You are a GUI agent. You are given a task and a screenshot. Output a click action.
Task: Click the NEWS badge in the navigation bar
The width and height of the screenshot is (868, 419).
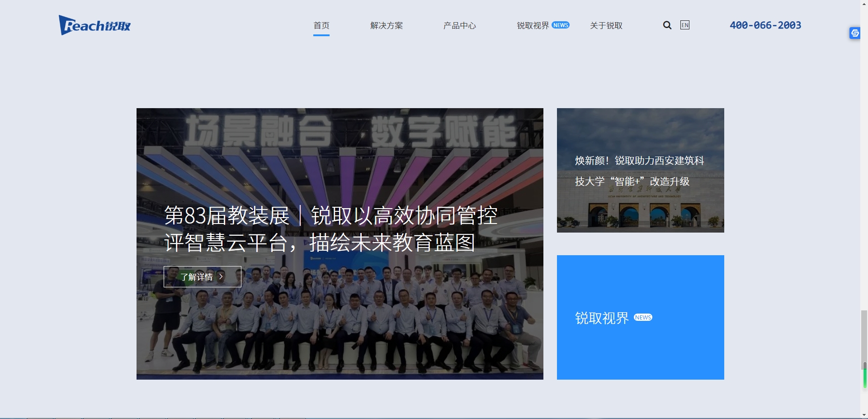pyautogui.click(x=561, y=25)
